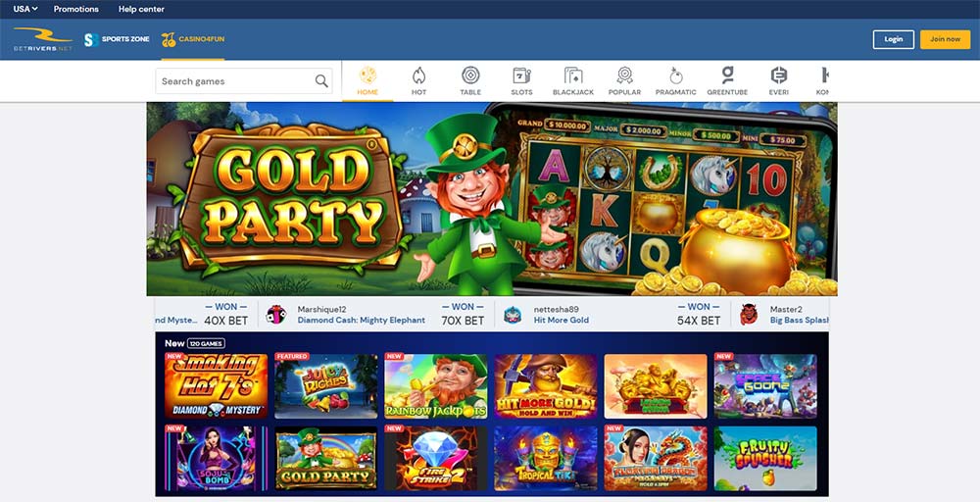Screen dimensions: 980x502
Task: Open the Promotions menu item
Action: pos(76,9)
